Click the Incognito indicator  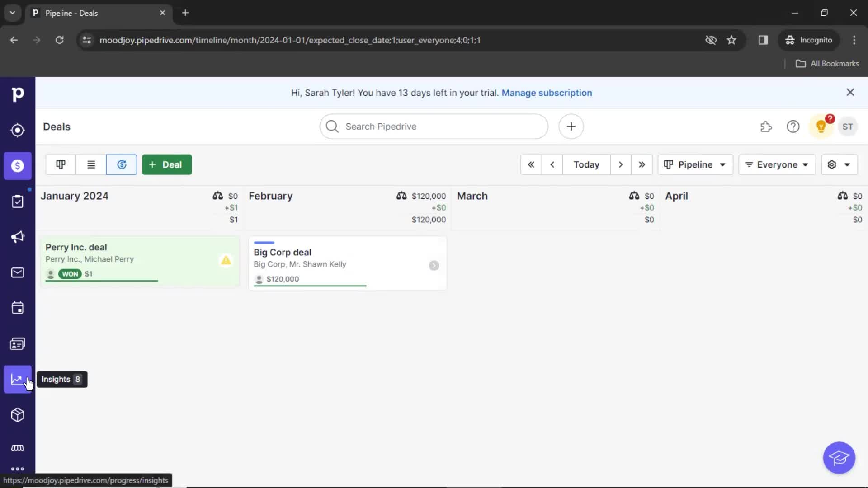coord(808,40)
